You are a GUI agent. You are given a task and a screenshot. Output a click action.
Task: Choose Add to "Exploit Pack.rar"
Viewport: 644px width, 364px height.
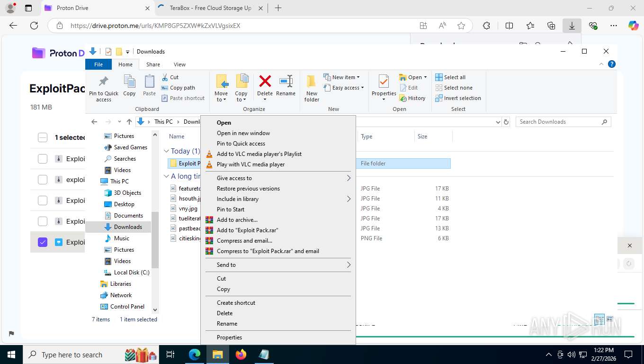click(x=278, y=230)
